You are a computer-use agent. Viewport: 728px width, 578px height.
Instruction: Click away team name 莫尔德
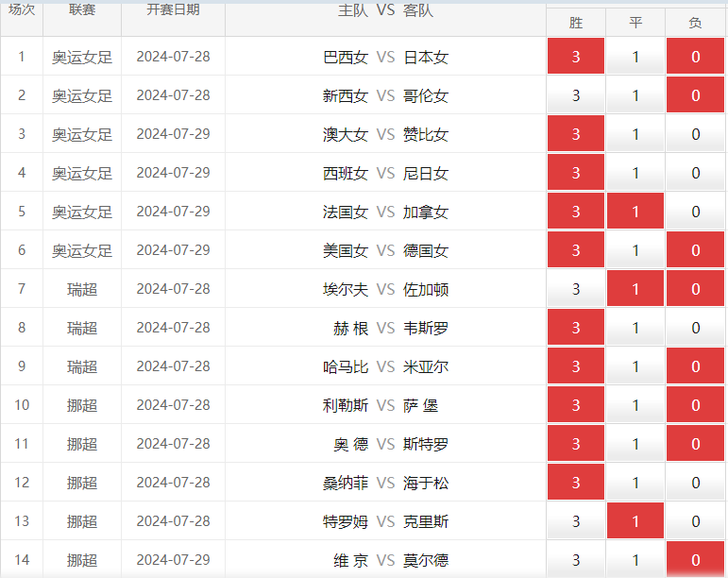pos(425,560)
